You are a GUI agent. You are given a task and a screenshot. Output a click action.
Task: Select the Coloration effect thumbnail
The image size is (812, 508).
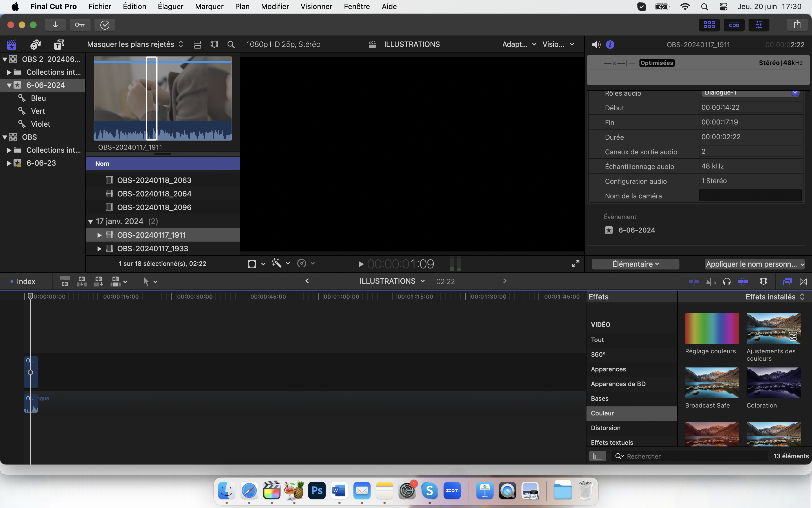coord(773,382)
